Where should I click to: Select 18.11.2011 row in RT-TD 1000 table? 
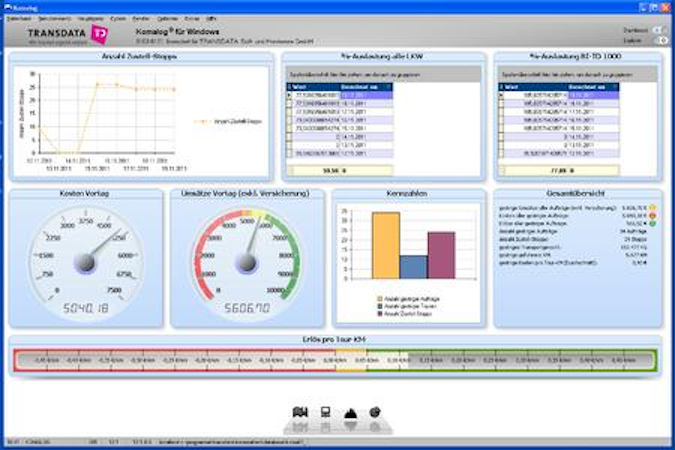(559, 103)
